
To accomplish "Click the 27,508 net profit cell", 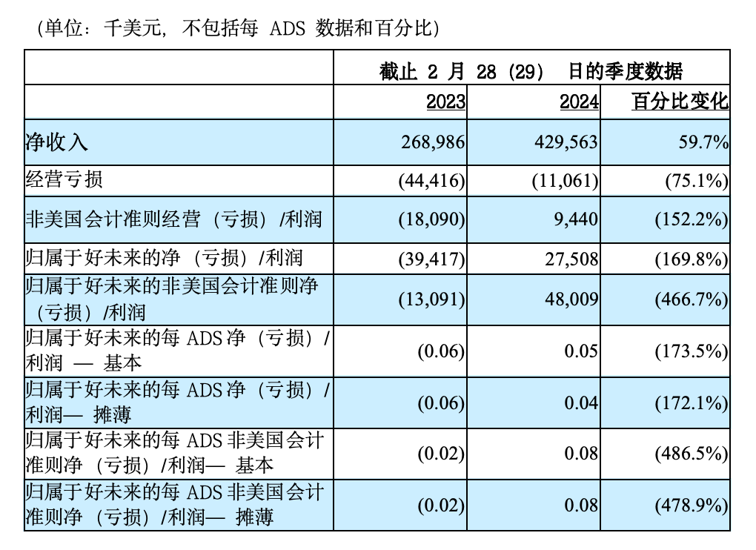I will point(569,258).
